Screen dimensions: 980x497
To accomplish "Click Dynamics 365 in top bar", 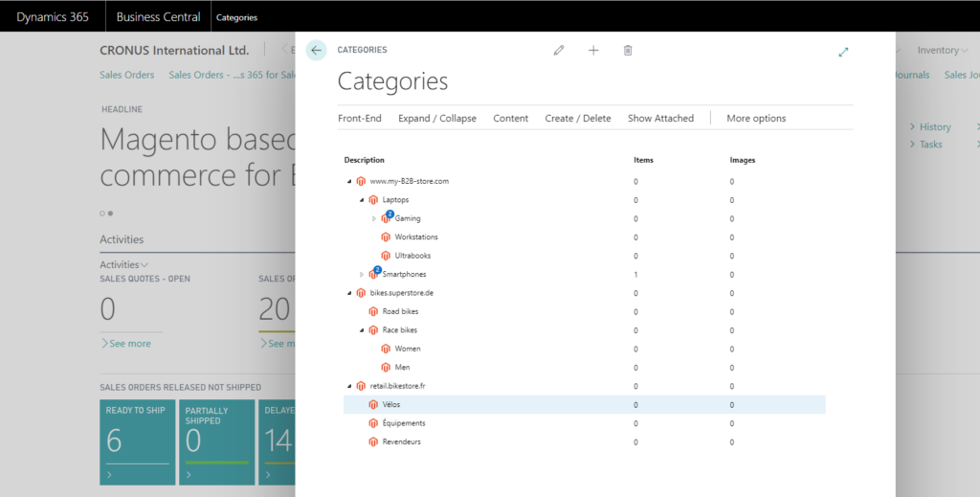I will [x=53, y=17].
